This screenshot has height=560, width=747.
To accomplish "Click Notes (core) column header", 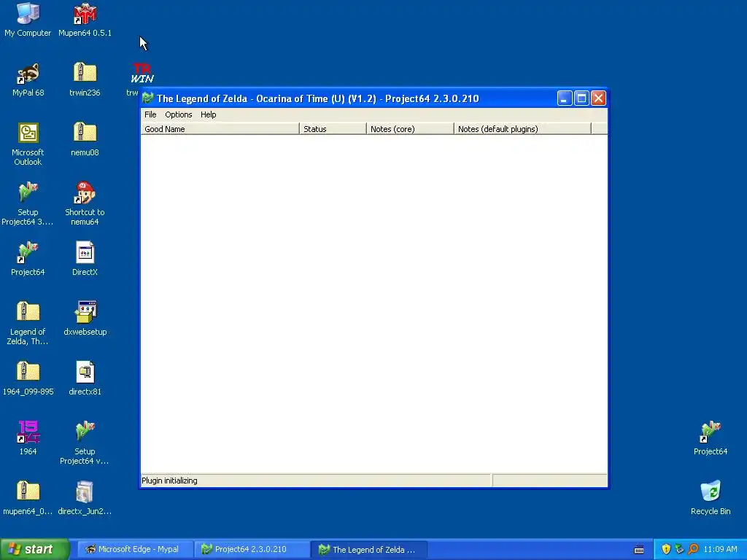I will (x=410, y=128).
